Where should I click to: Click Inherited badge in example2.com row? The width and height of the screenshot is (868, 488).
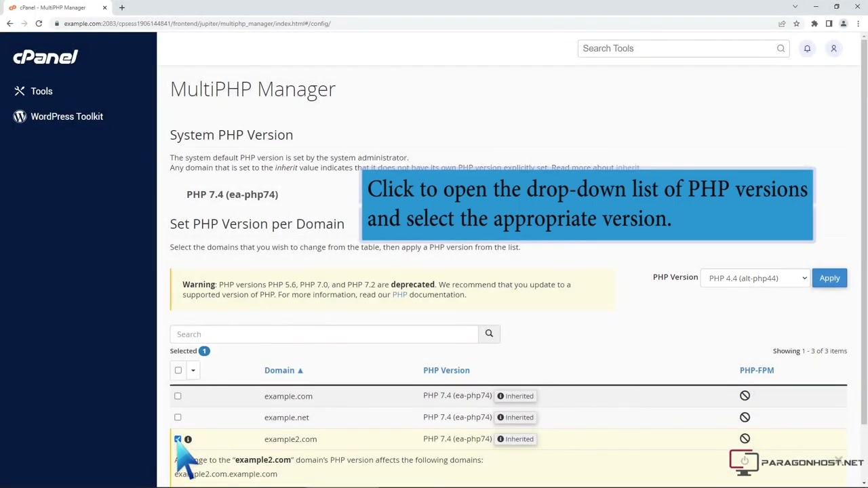(515, 439)
